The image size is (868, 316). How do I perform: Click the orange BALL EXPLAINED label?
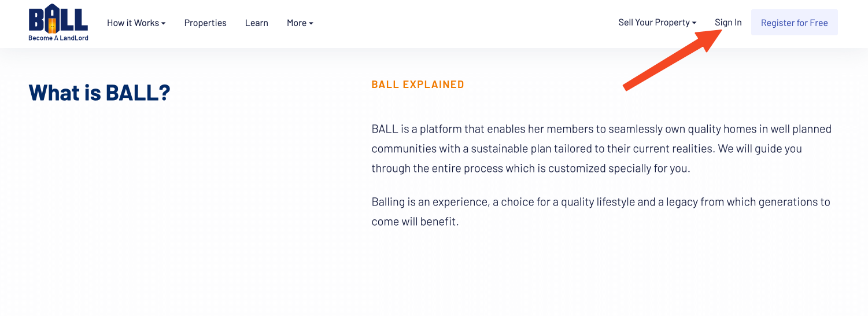[418, 84]
